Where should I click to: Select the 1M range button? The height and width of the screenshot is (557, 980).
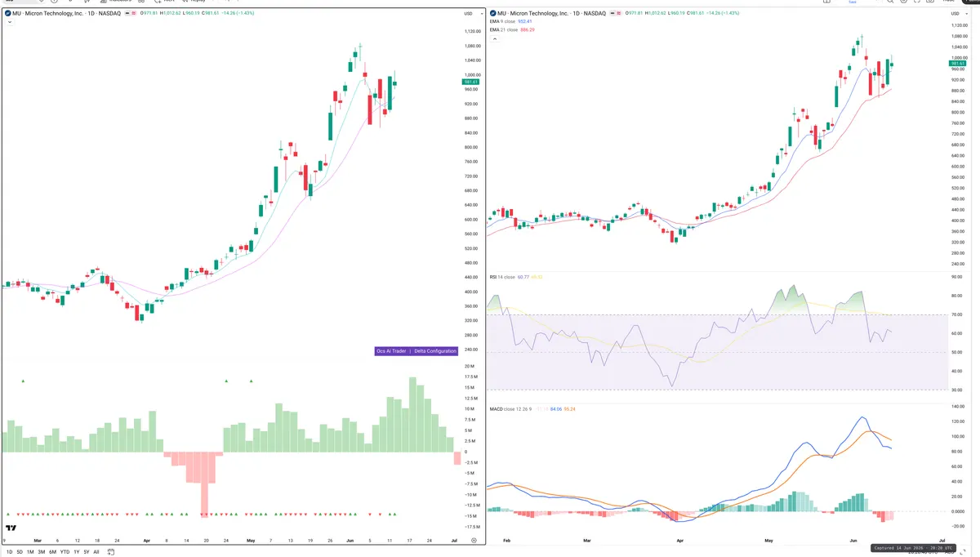click(30, 552)
